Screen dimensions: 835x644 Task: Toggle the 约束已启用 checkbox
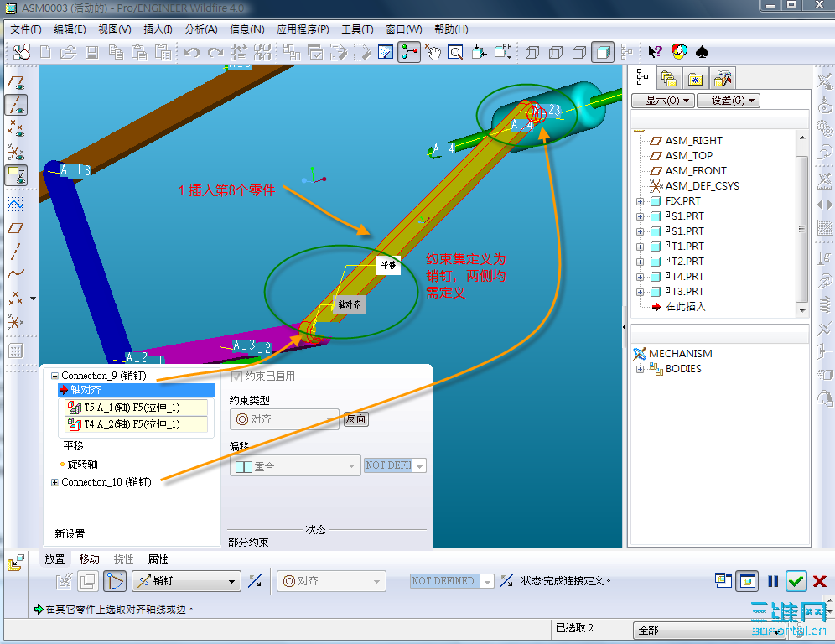236,377
